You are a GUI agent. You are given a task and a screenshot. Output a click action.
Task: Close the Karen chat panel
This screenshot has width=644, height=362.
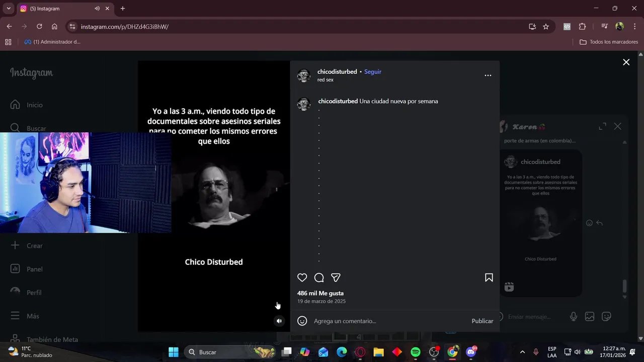(x=617, y=127)
